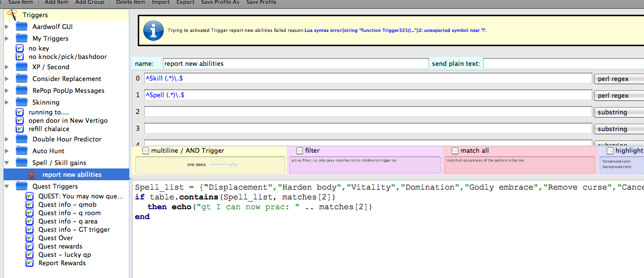Click the Double Hour Predictor folder icon
This screenshot has width=644, height=278.
point(22,139)
